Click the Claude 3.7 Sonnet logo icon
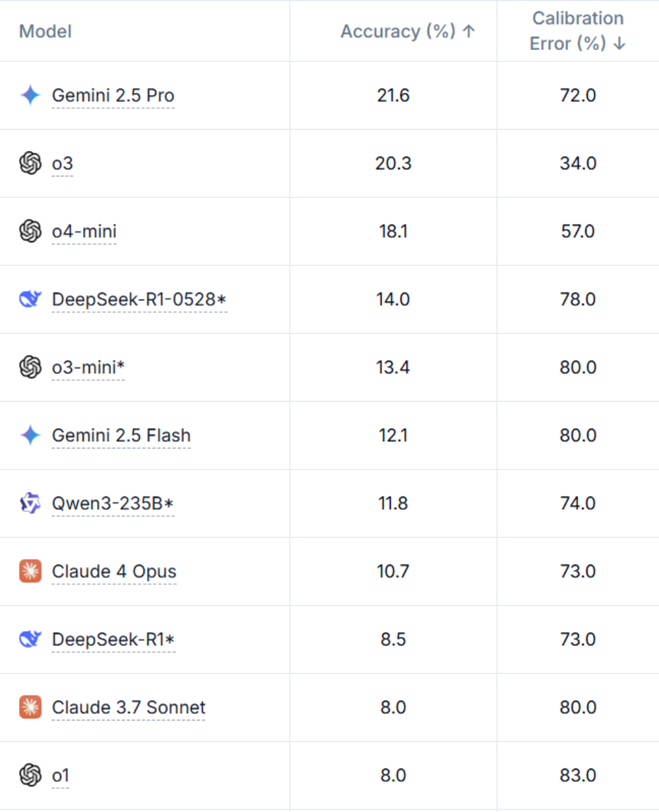This screenshot has height=812, width=659. pos(30,707)
